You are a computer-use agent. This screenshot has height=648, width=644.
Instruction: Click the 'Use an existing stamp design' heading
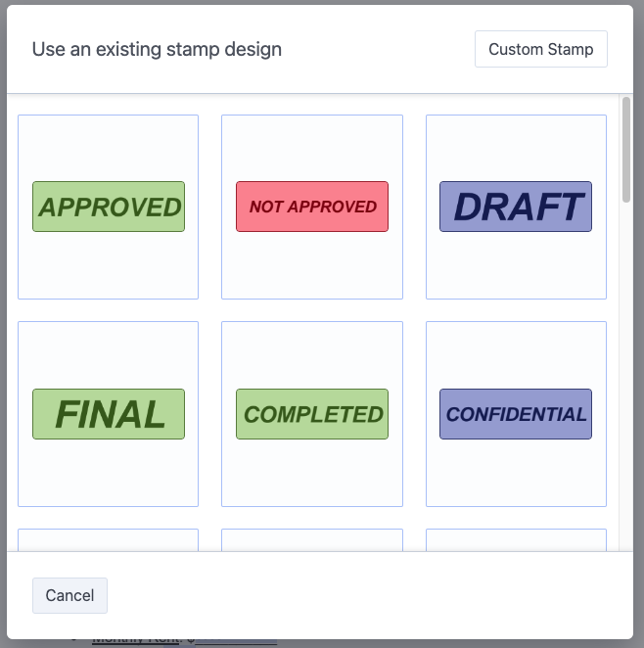click(x=157, y=49)
